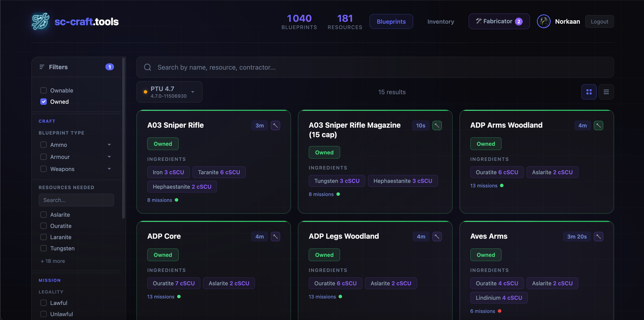Click the Norkaan user avatar
Viewport: 644px width, 320px height.
544,22
